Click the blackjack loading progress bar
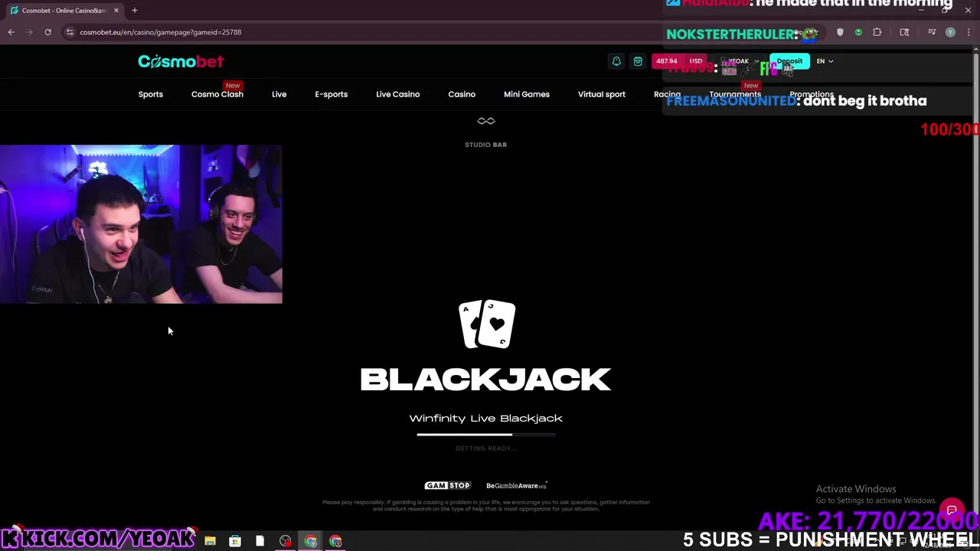This screenshot has width=980, height=551. tap(486, 435)
